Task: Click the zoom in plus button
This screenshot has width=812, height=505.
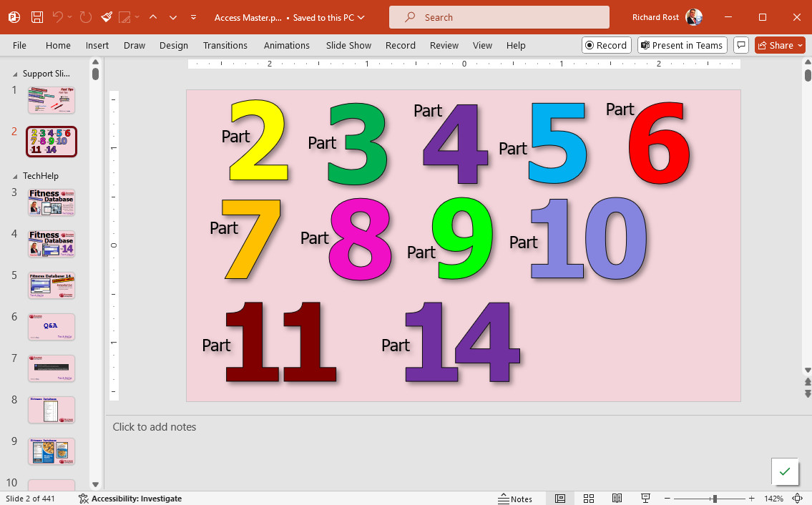Action: point(751,499)
